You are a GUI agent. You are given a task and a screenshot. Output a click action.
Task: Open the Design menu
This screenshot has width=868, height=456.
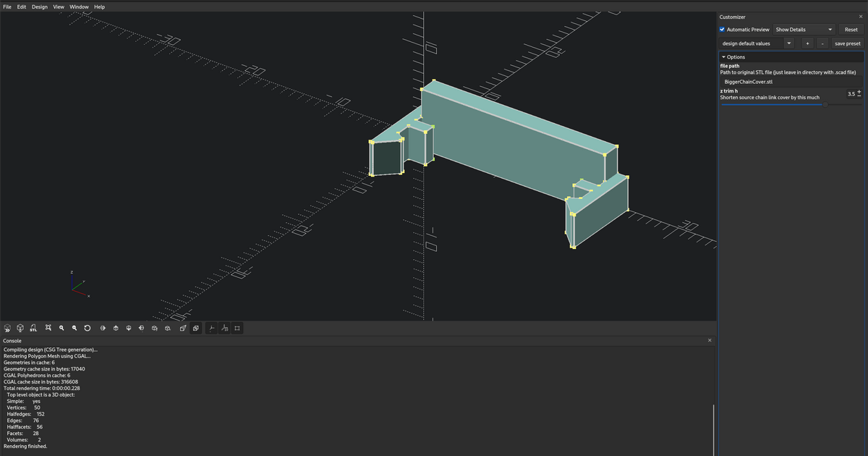[x=39, y=7]
